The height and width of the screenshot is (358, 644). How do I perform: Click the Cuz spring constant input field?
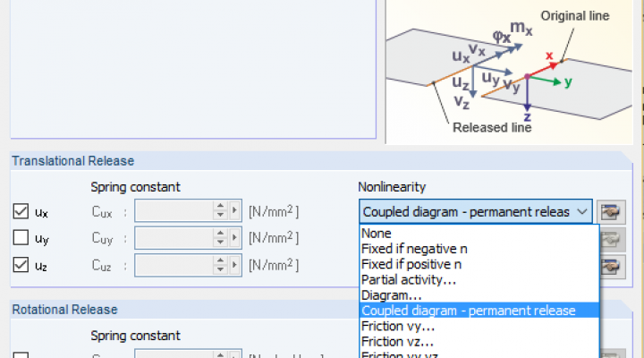point(174,266)
